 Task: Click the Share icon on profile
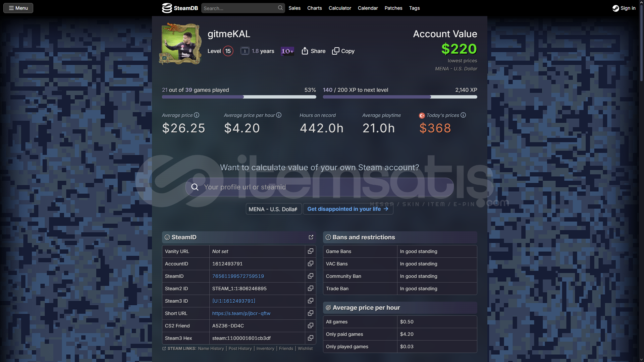(x=305, y=51)
